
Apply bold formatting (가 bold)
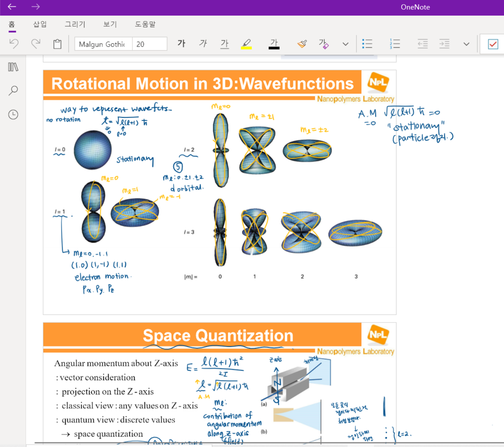pos(182,44)
